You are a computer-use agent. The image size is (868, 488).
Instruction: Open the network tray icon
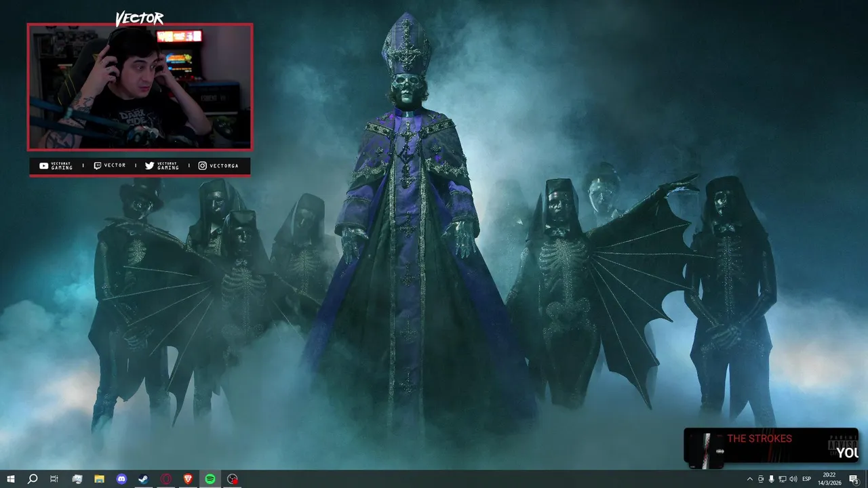pyautogui.click(x=783, y=479)
